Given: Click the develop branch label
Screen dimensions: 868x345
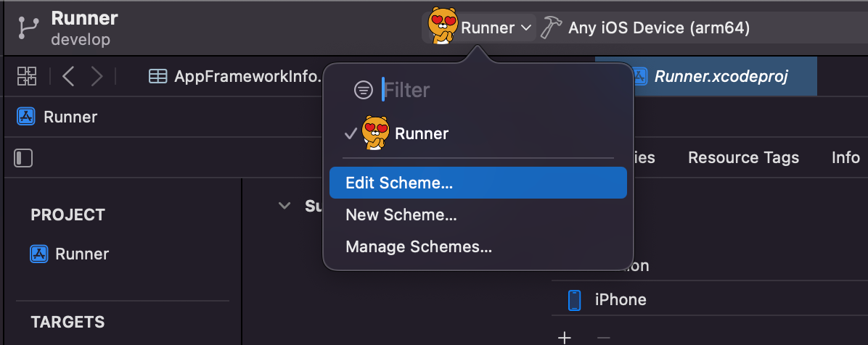Looking at the screenshot, I should [81, 40].
